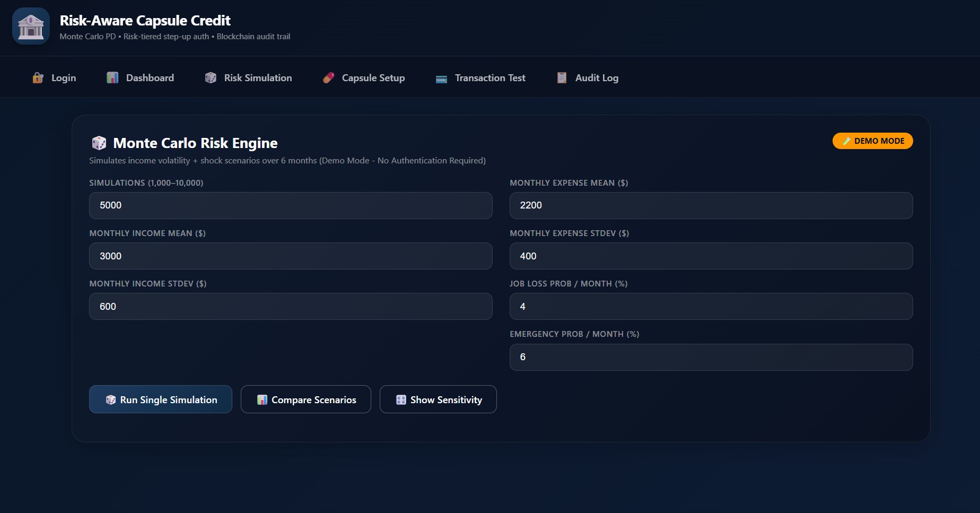Edit the Job Loss Prob field
The width and height of the screenshot is (980, 513).
[x=711, y=307]
